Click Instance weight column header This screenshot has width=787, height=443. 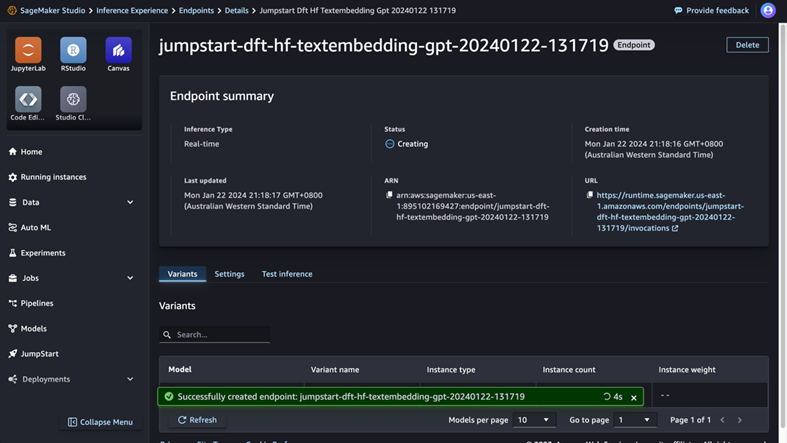(687, 369)
